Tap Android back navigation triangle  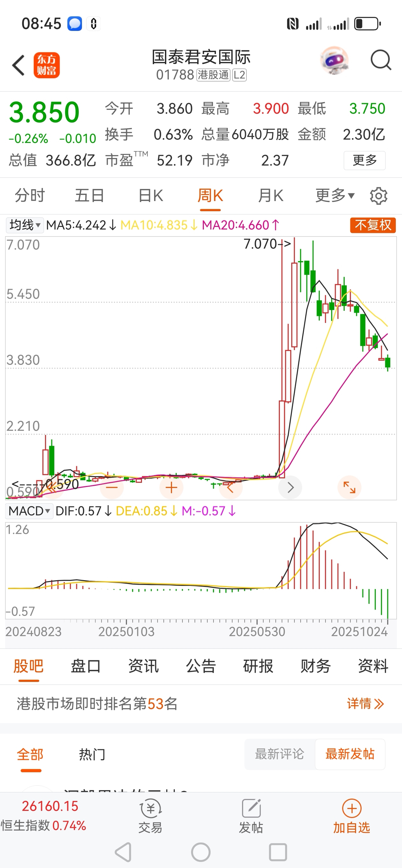(x=123, y=853)
